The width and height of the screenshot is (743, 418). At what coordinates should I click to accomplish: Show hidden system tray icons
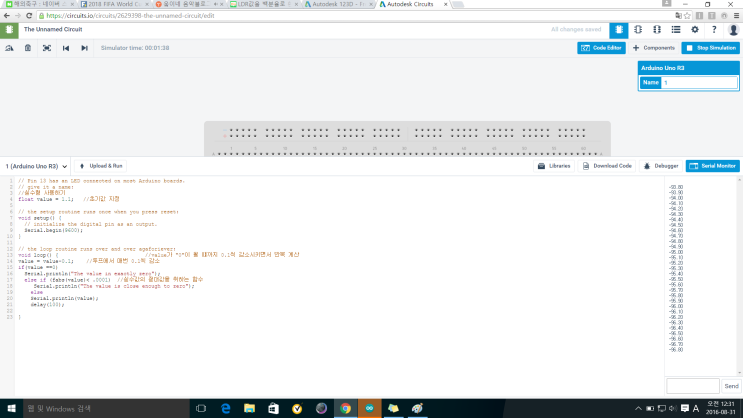[x=638, y=409]
